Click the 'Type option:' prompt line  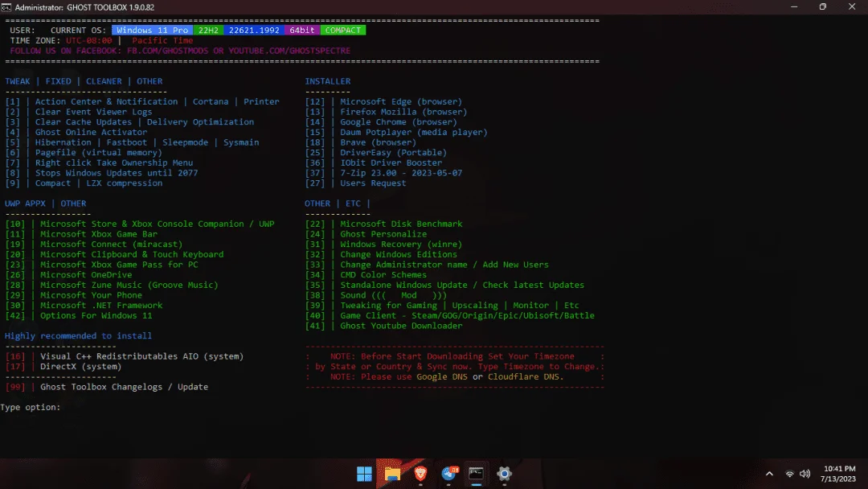[31, 407]
